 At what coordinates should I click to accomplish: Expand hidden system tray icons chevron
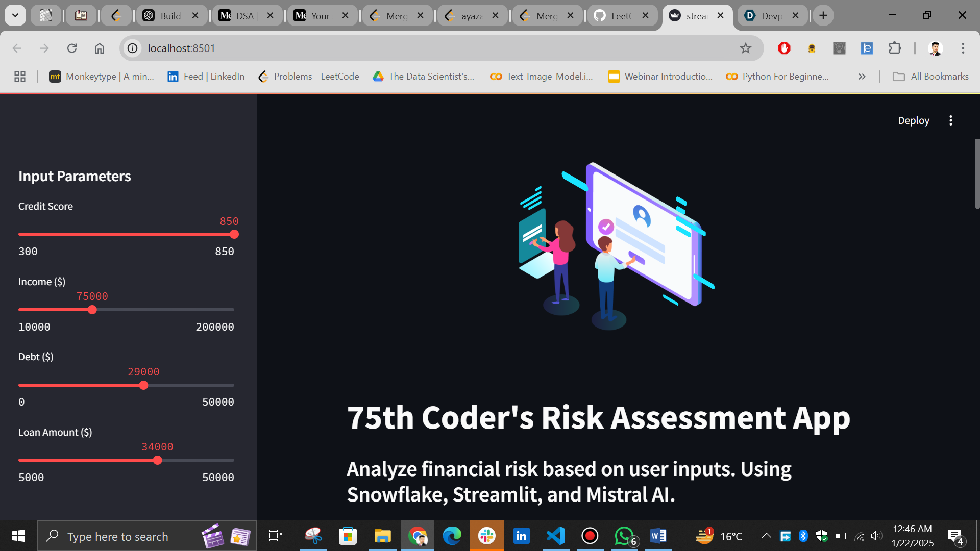tap(766, 536)
